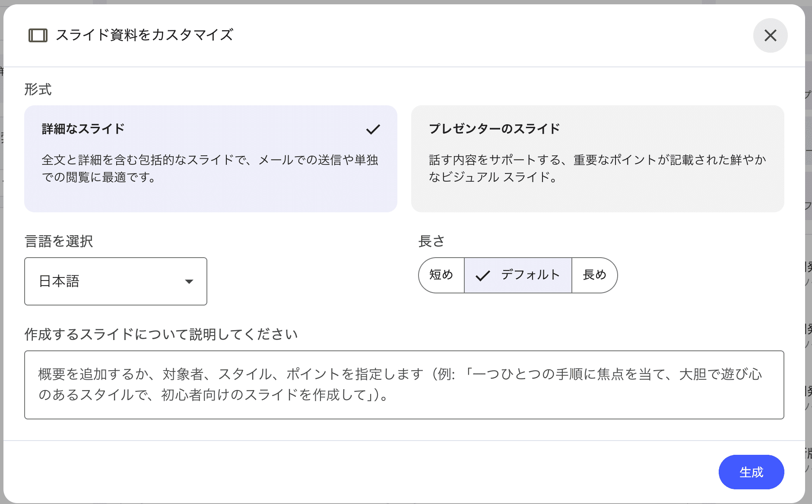Image resolution: width=812 pixels, height=504 pixels.
Task: Click the checkmark icon inside デフォルト
Action: click(482, 276)
